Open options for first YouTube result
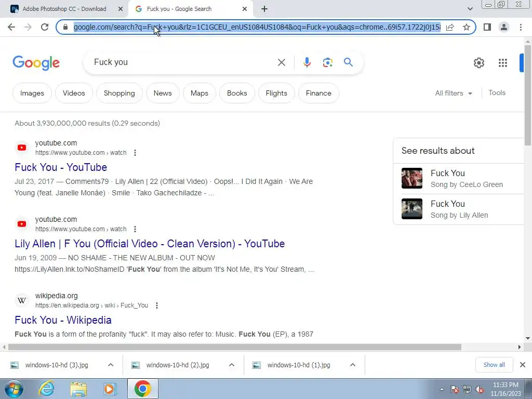532x399 pixels. (135, 153)
